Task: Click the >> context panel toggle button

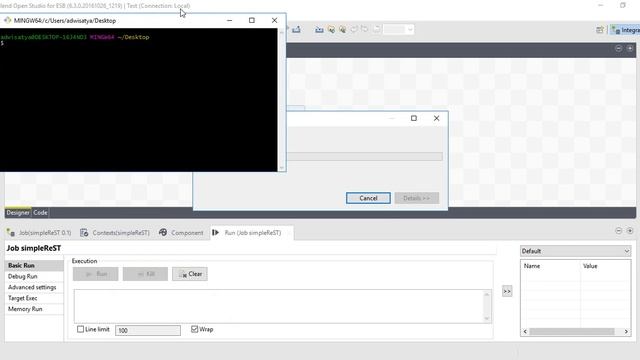Action: (507, 291)
